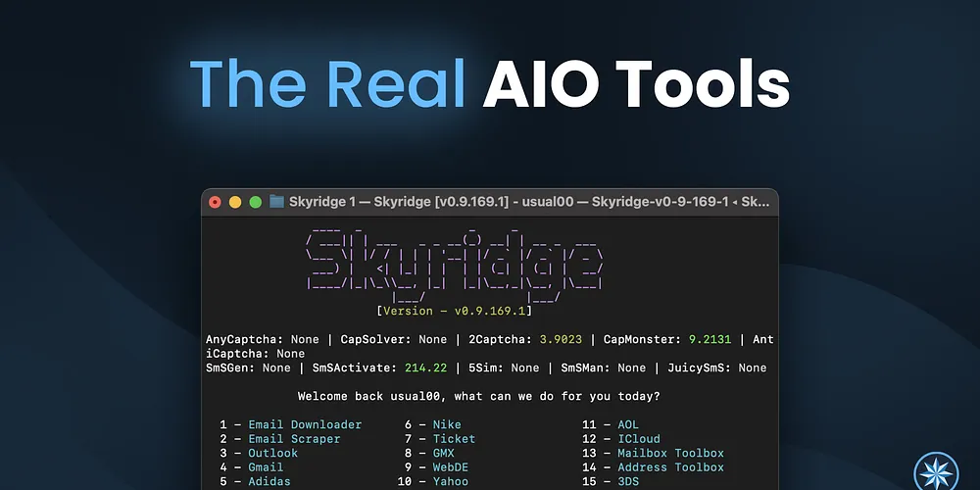980x490 pixels.
Task: Select the Yahoo menu entry
Action: 451,481
